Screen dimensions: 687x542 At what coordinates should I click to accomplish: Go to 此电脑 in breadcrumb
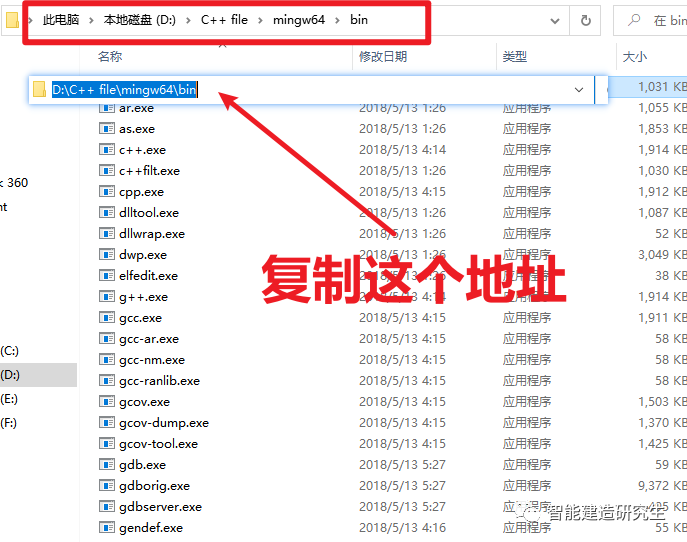tap(61, 20)
